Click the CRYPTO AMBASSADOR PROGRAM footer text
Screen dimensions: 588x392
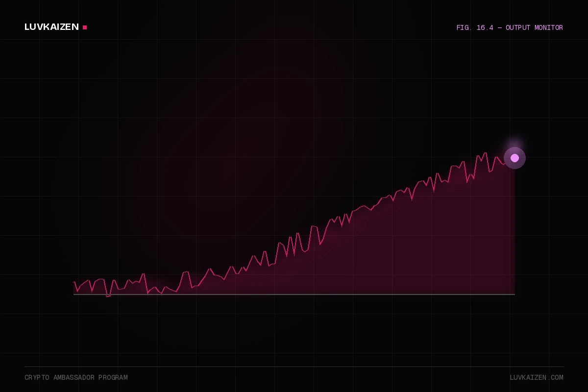[x=76, y=377]
